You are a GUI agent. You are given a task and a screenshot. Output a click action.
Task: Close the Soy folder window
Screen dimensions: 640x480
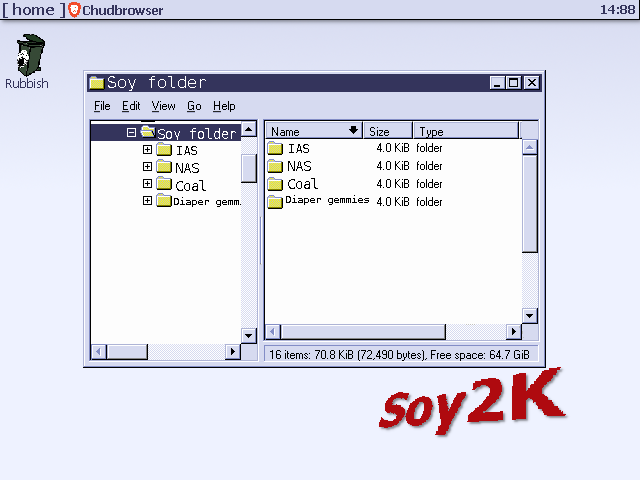(x=532, y=83)
